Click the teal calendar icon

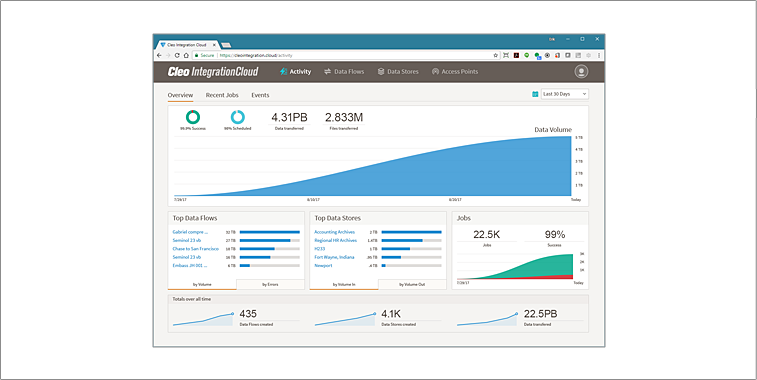(535, 94)
